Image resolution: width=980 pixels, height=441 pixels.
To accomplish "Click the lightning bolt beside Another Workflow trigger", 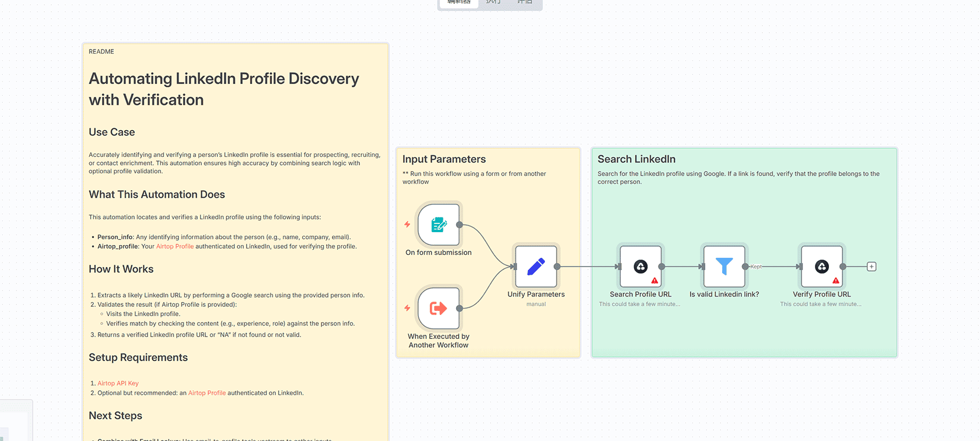I will click(407, 308).
